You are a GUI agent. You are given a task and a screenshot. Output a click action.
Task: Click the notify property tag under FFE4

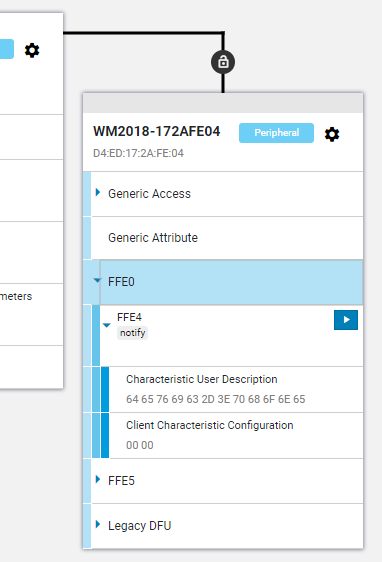coord(133,333)
